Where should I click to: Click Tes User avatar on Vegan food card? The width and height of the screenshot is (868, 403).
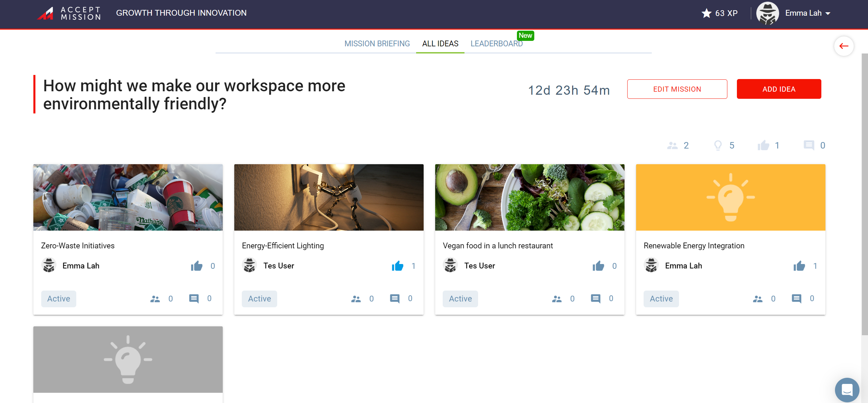(451, 265)
